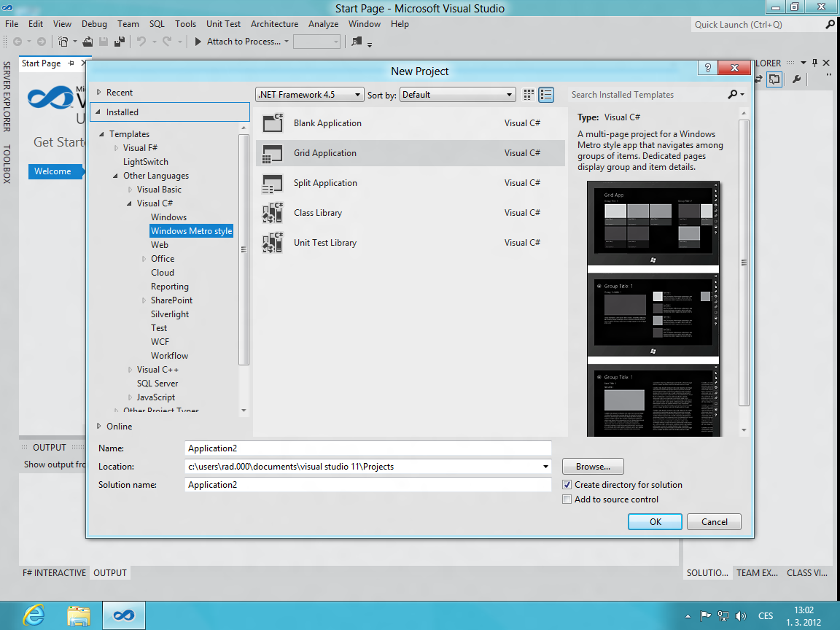Expand the Online section
The height and width of the screenshot is (630, 840).
pyautogui.click(x=99, y=426)
